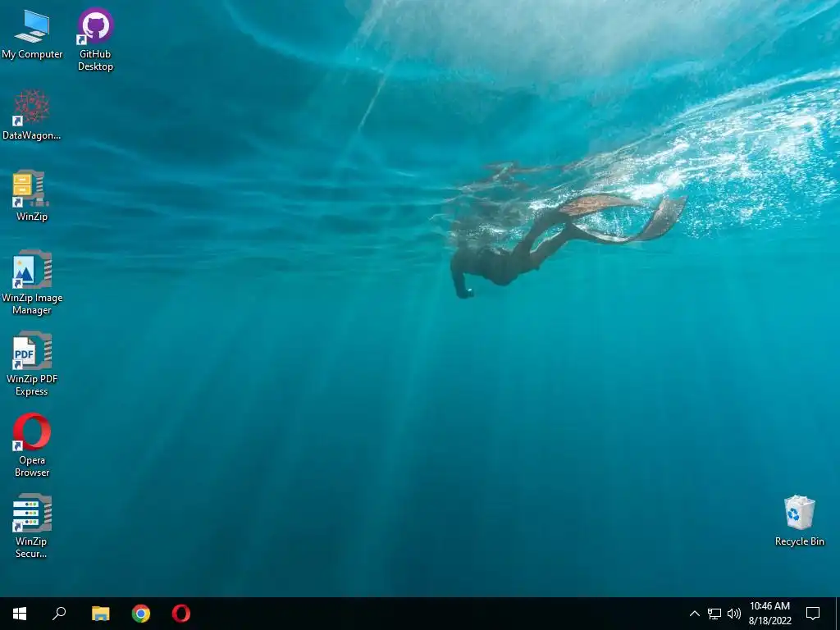Select the WinZip desktop shortcut
840x630 pixels.
pyautogui.click(x=32, y=195)
